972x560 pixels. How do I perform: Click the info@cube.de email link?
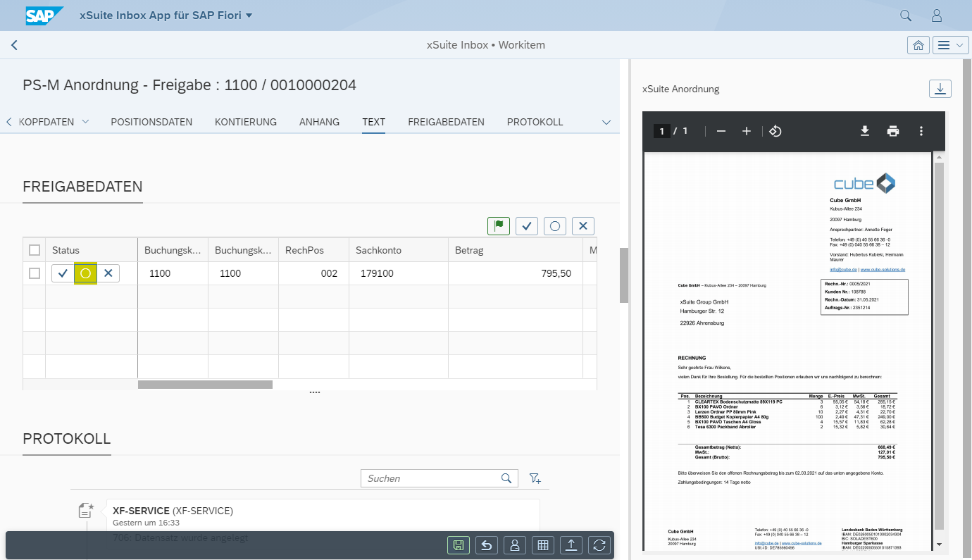pos(843,270)
